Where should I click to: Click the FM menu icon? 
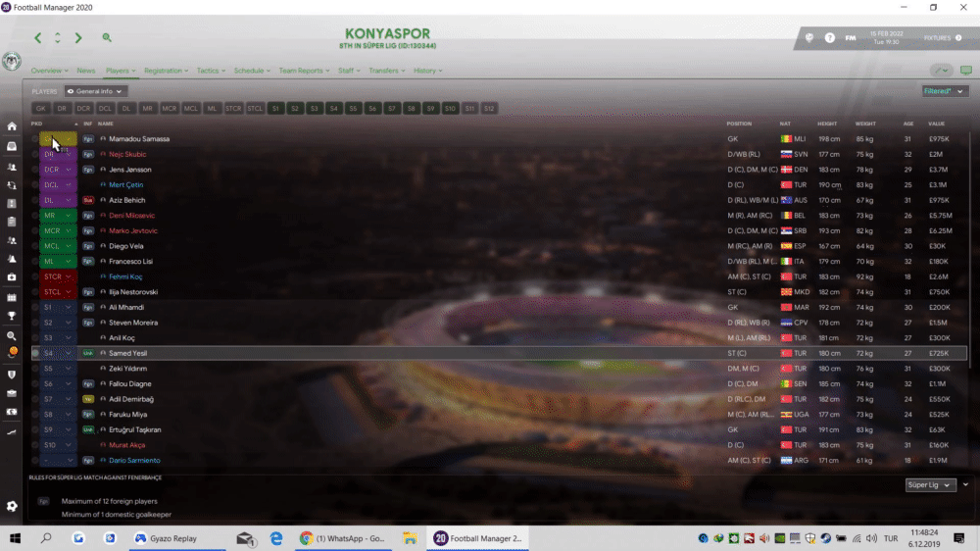[x=851, y=38]
